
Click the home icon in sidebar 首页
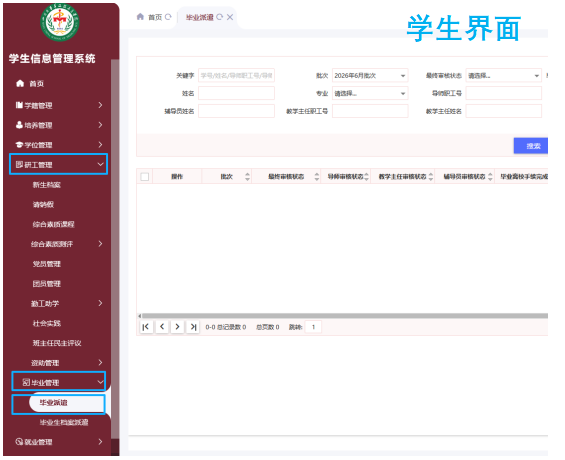(20, 84)
